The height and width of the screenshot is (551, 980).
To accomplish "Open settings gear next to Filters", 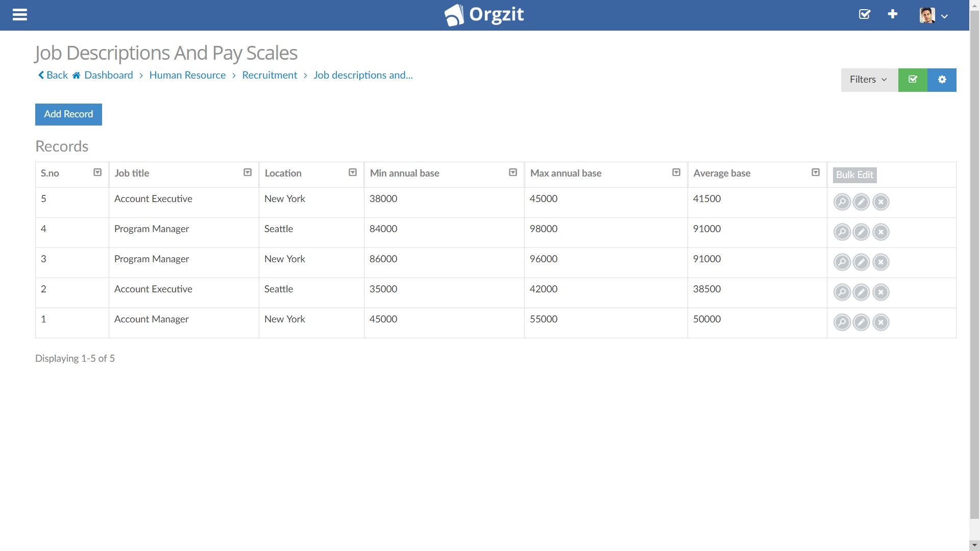I will [942, 80].
